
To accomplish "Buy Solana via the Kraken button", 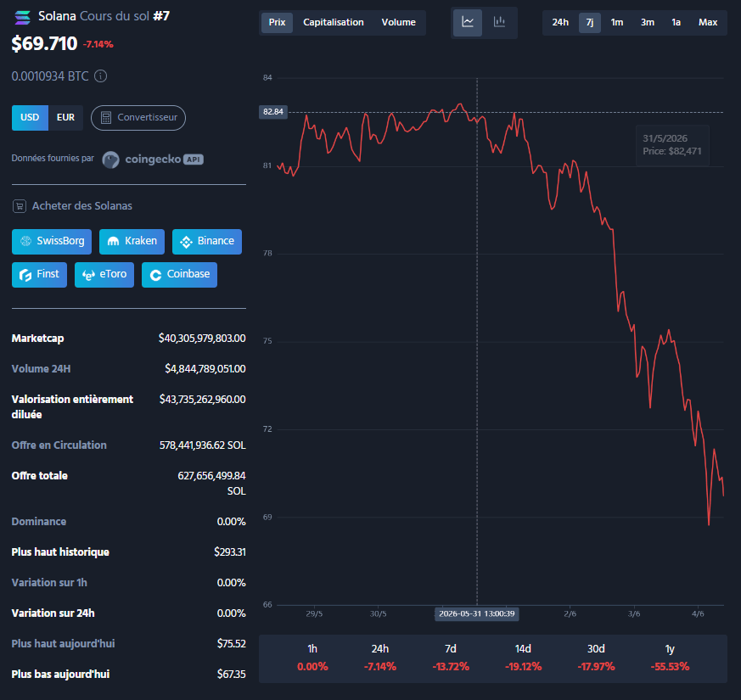I will pyautogui.click(x=132, y=241).
